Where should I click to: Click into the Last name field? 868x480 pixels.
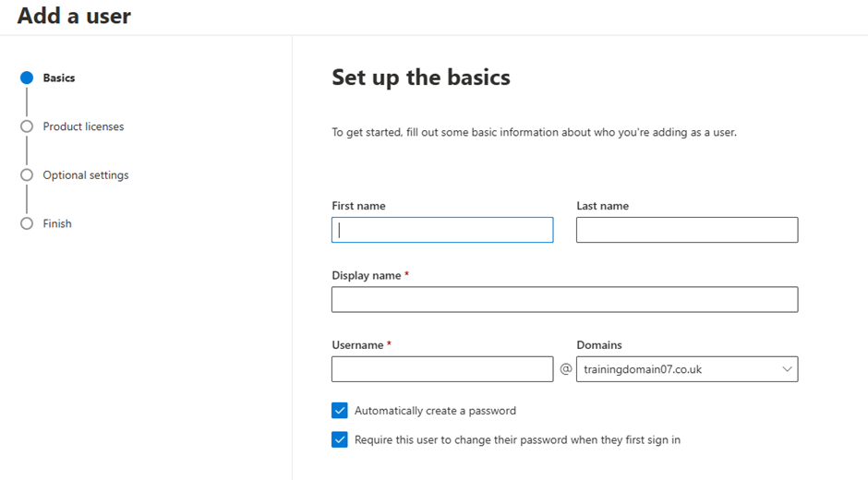[x=687, y=230]
